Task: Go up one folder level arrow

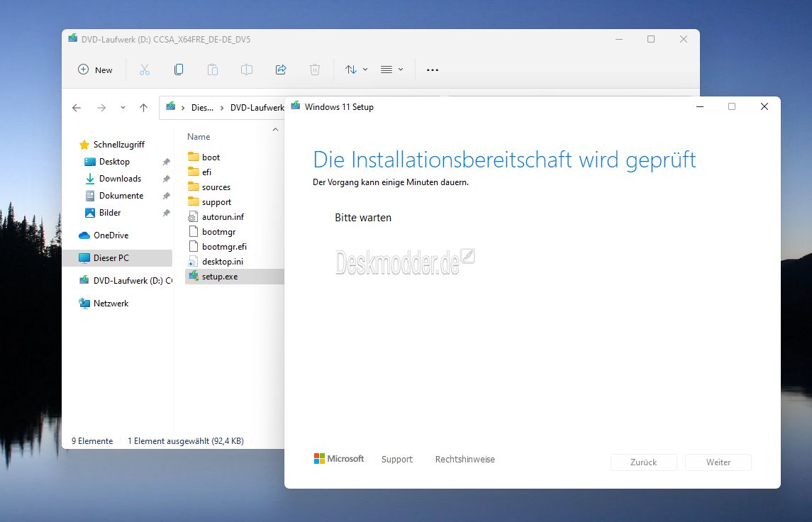Action: 143,108
